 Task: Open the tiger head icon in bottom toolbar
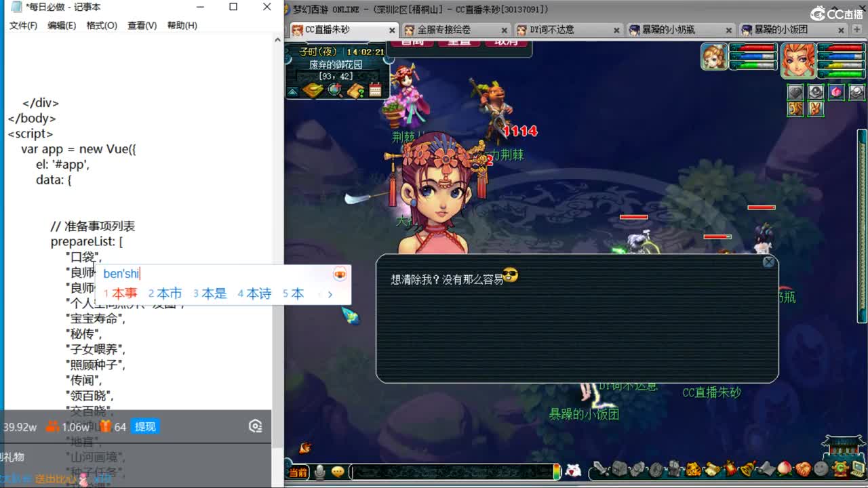point(693,468)
